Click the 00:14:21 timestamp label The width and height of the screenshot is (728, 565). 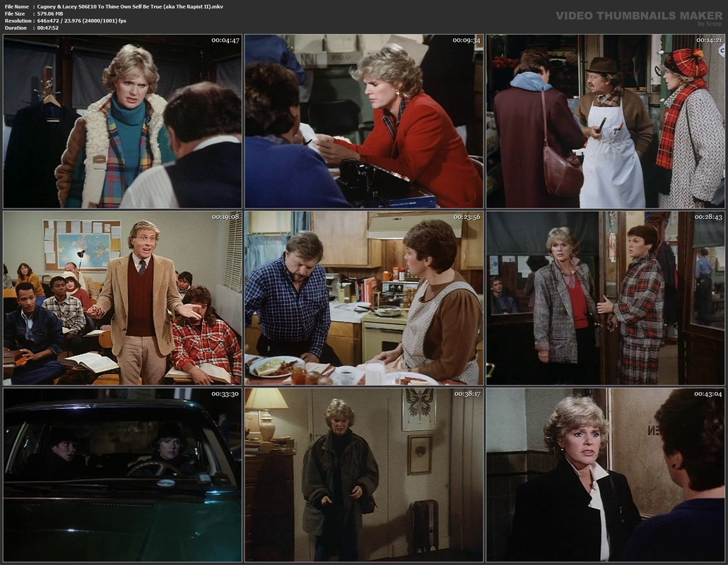coord(708,40)
